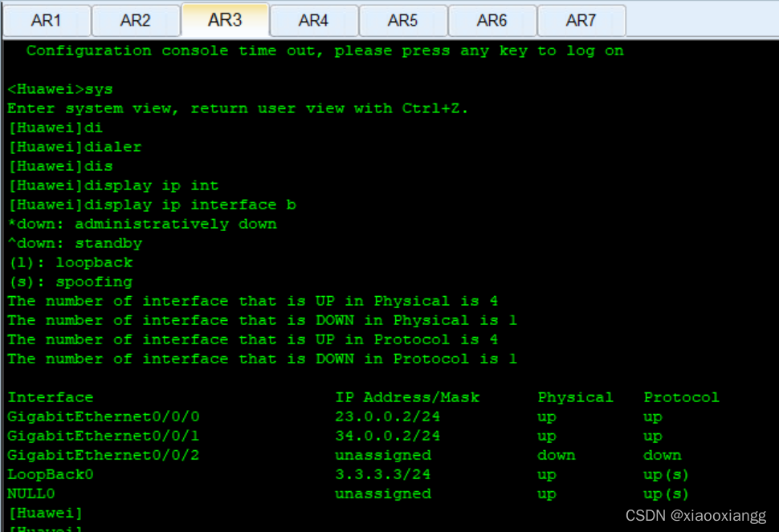Click the LoopBack0 address 3.3.3.3/24

382,474
